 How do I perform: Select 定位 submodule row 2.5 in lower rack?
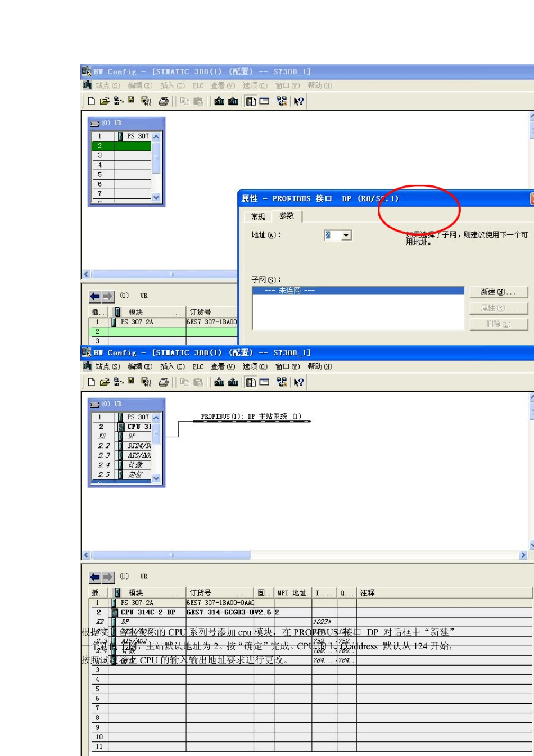click(x=121, y=474)
